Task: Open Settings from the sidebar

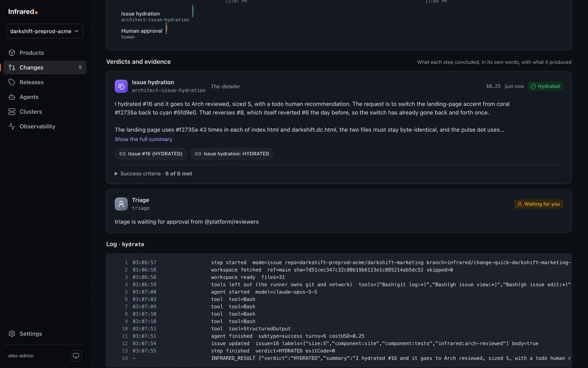Action: click(x=45, y=334)
